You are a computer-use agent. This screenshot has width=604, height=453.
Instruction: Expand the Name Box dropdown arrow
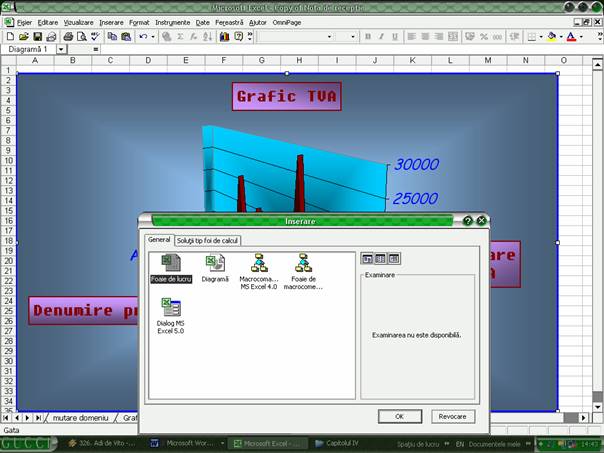[x=61, y=49]
